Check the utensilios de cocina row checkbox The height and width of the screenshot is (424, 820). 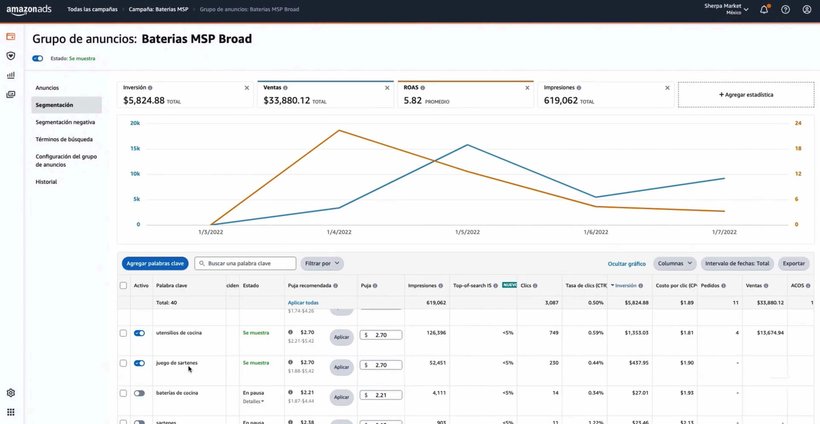click(123, 333)
